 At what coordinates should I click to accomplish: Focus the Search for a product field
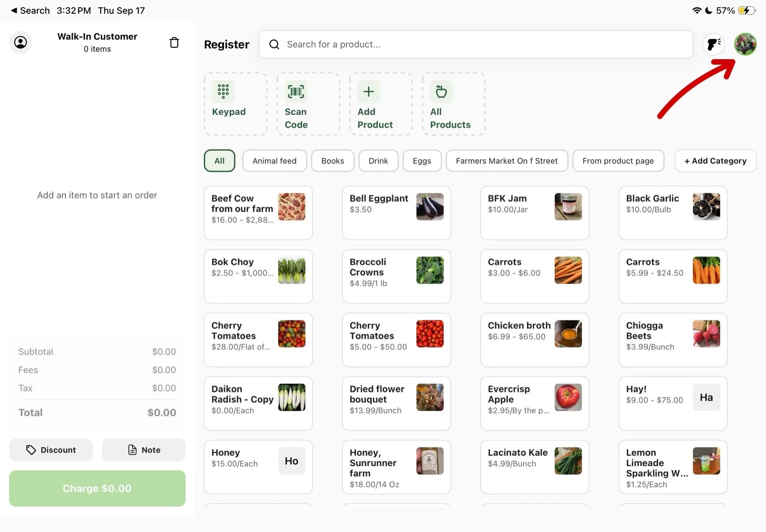tap(476, 45)
